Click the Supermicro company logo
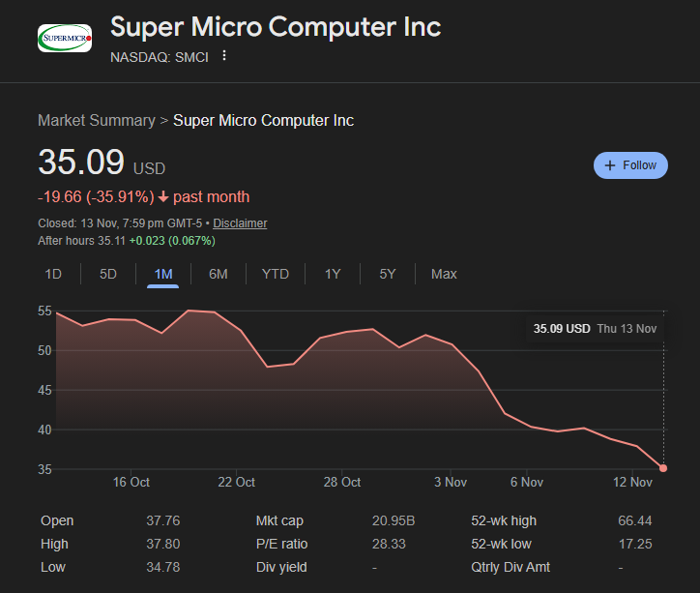Viewport: 700px width, 593px height. coord(65,39)
